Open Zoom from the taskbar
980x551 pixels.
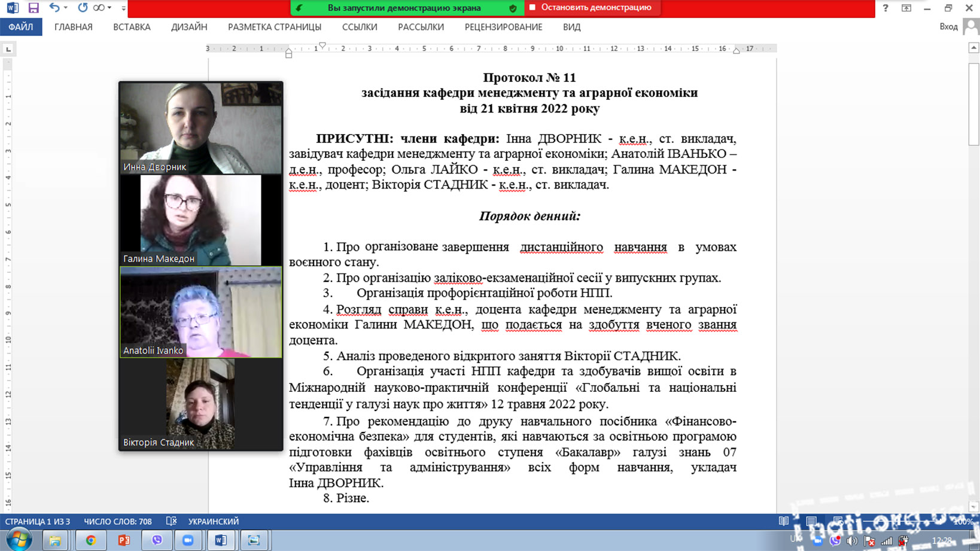188,540
